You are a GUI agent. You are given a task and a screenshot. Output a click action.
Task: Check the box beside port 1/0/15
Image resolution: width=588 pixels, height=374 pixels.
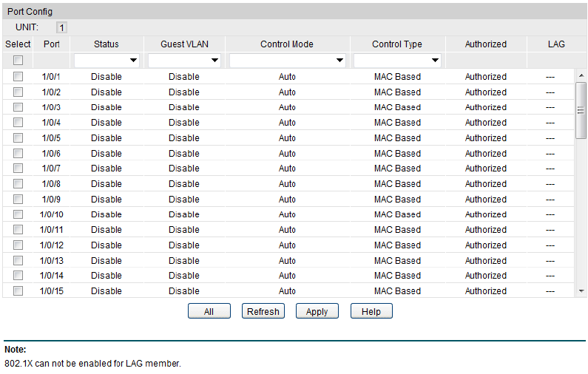coord(18,291)
